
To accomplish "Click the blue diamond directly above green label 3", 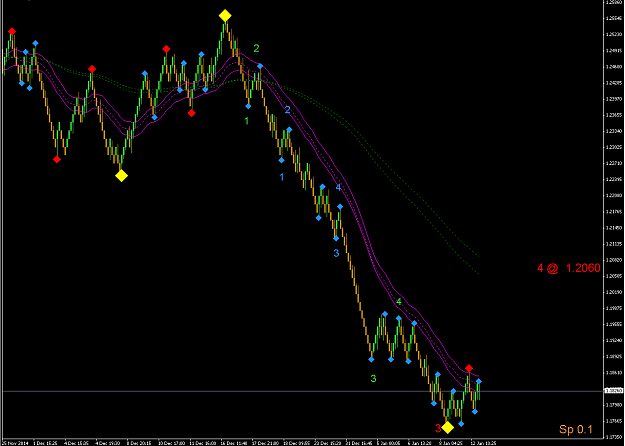I will [x=371, y=359].
